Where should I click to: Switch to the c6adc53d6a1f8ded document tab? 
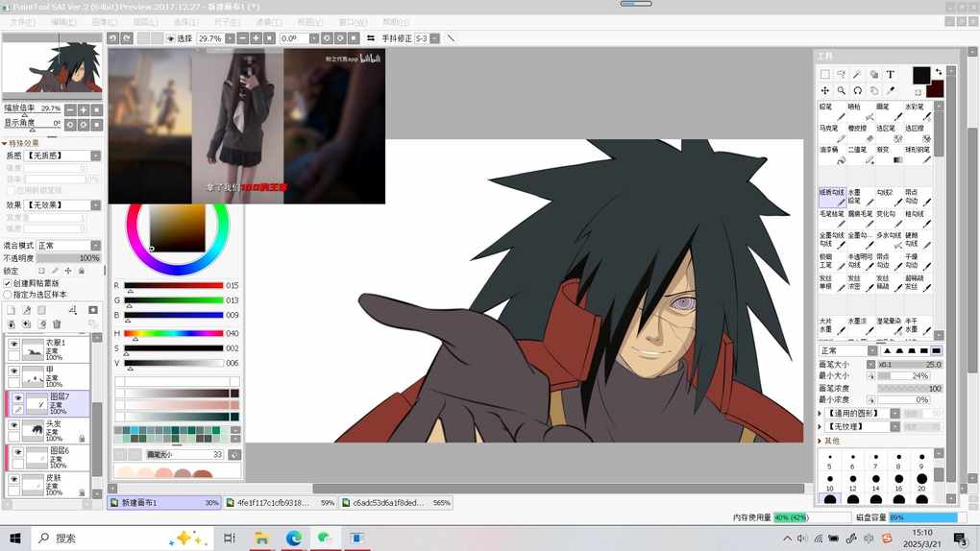pos(396,502)
